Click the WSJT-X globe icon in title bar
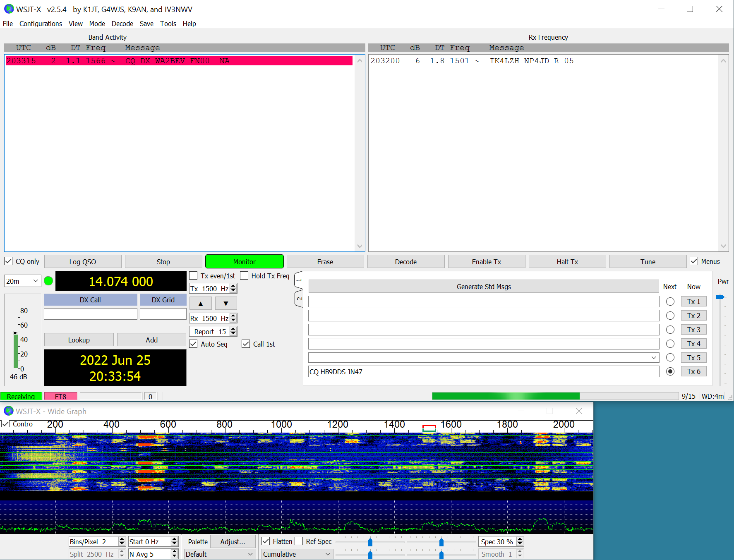 coord(9,9)
